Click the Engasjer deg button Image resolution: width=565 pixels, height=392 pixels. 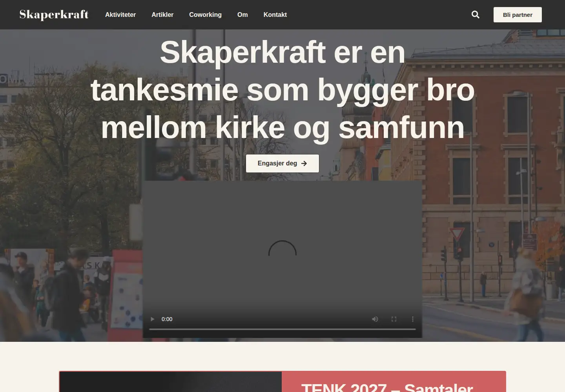(x=282, y=163)
